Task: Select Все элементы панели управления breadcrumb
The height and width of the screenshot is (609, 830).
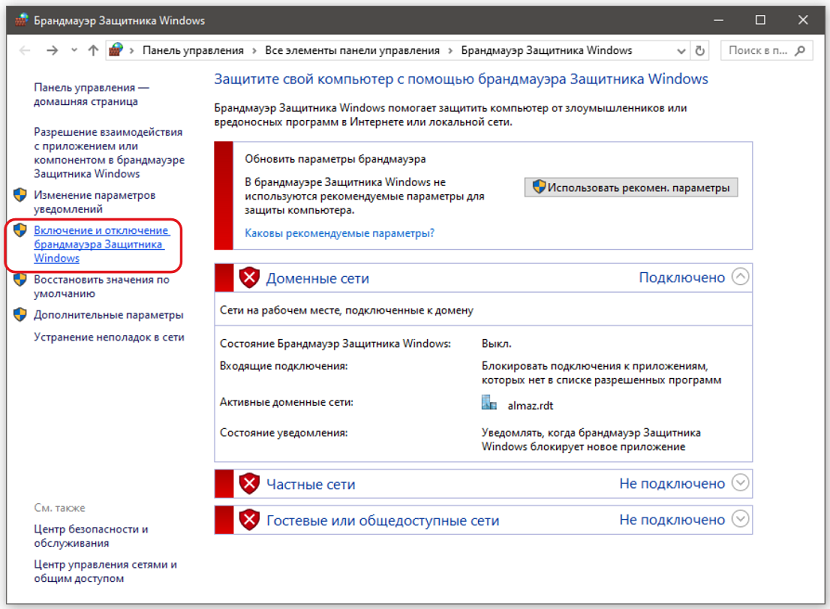Action: coord(352,51)
